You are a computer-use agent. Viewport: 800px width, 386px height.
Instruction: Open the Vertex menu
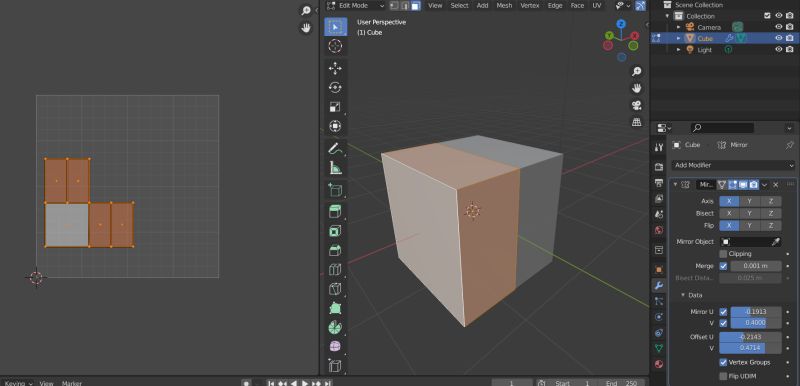[x=530, y=6]
